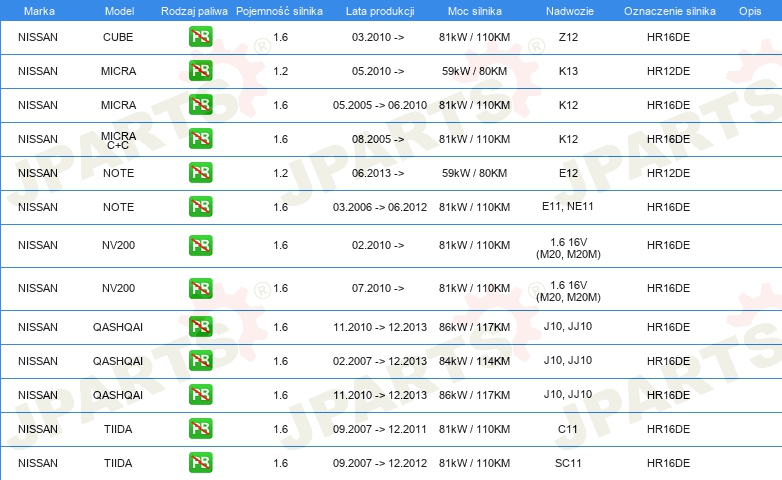782x480 pixels.
Task: Click the fuel icon in the MICRA 05.2005 row
Action: click(200, 105)
